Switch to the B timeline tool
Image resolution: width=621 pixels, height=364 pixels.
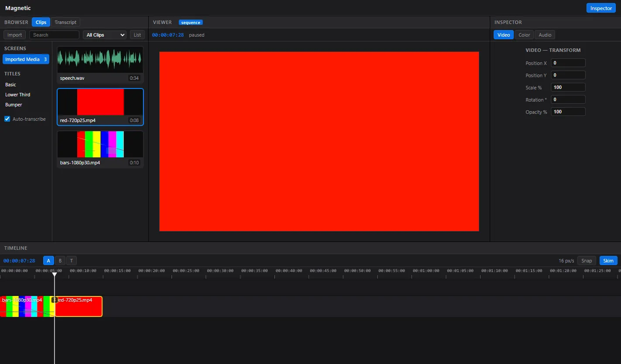tap(60, 261)
